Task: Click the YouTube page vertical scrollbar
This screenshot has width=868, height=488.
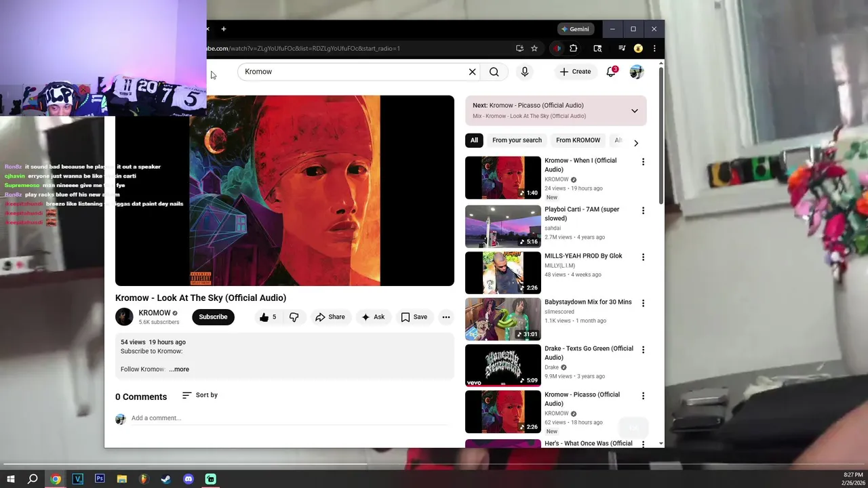Action: pos(661,136)
